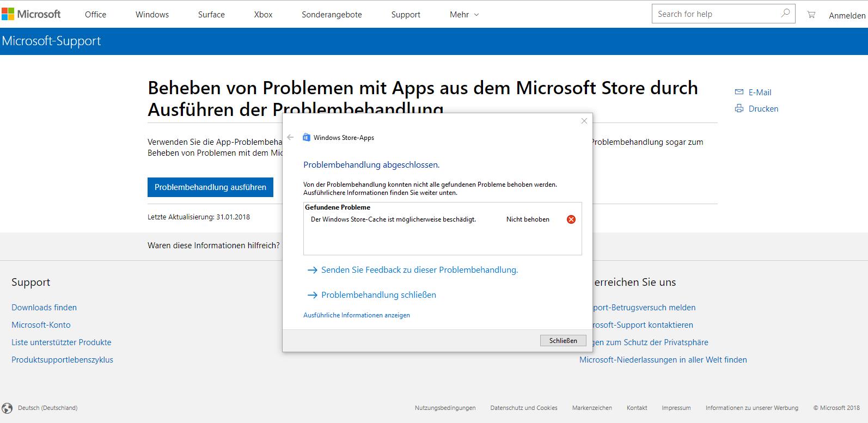Click the E-Mail link

[760, 93]
